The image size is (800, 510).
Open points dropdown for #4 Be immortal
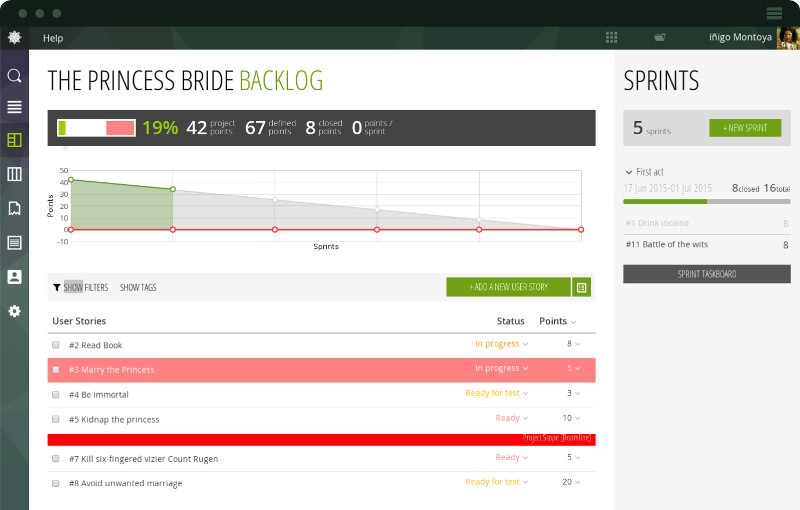click(x=573, y=393)
